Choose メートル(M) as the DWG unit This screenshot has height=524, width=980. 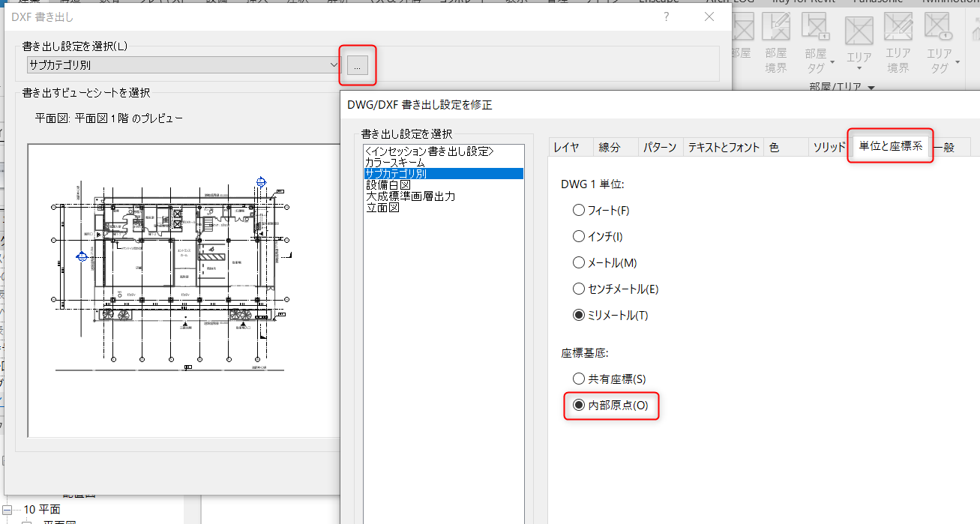tap(578, 263)
